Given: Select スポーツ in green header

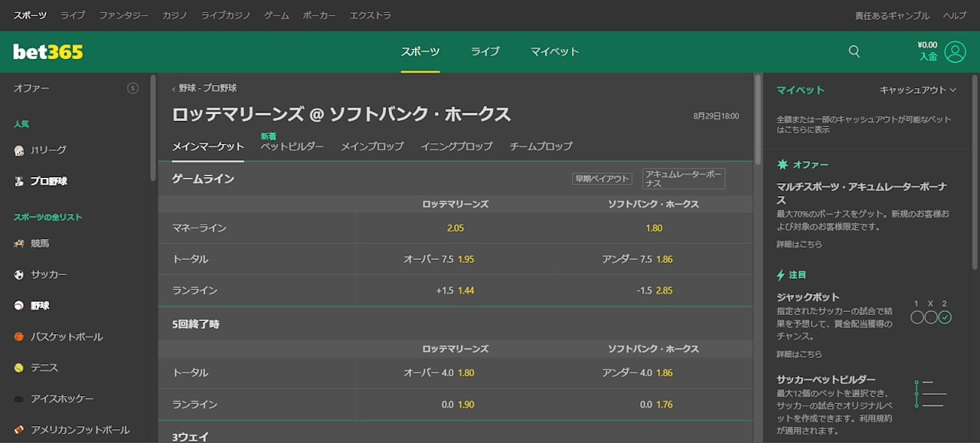Looking at the screenshot, I should click(x=420, y=51).
